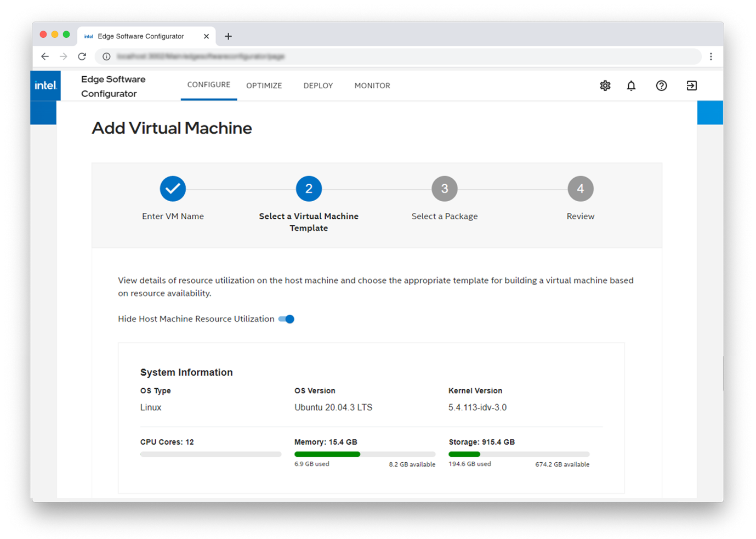
Task: Open a new browser tab with plus button
Action: click(x=229, y=36)
